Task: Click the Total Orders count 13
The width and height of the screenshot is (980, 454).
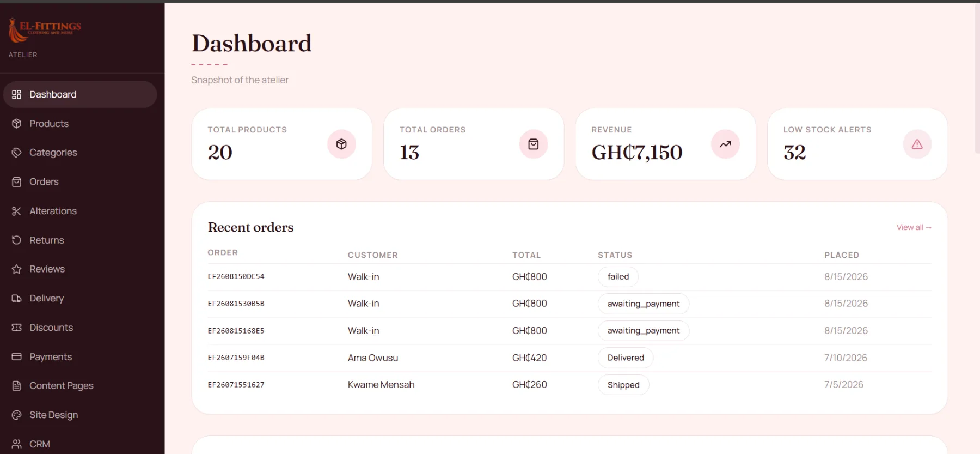Action: 409,153
